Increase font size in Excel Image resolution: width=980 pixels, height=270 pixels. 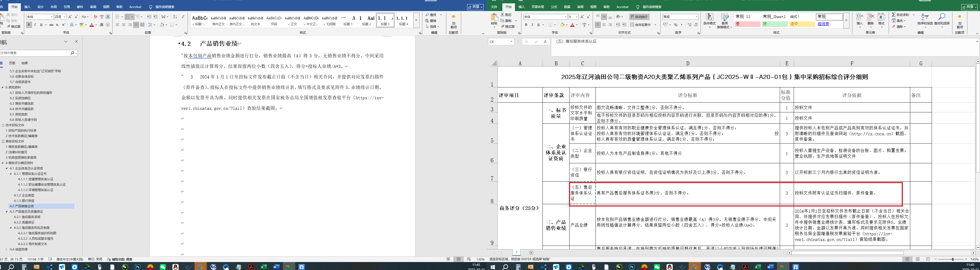click(x=582, y=17)
